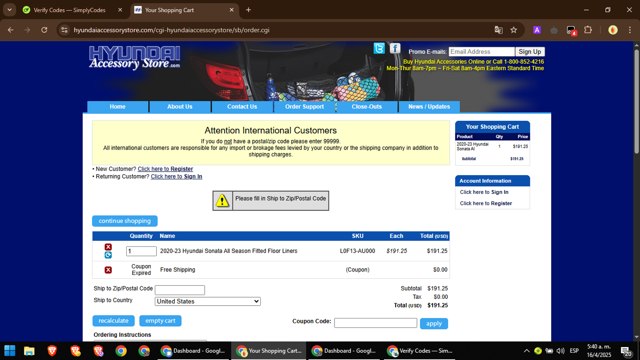Click the SKU L0F13-AU000

click(358, 251)
